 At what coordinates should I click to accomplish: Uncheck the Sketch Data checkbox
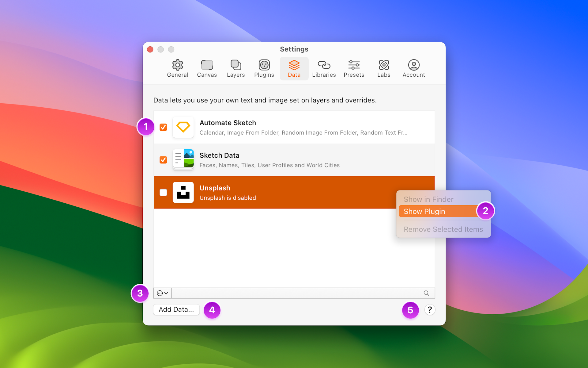point(163,159)
